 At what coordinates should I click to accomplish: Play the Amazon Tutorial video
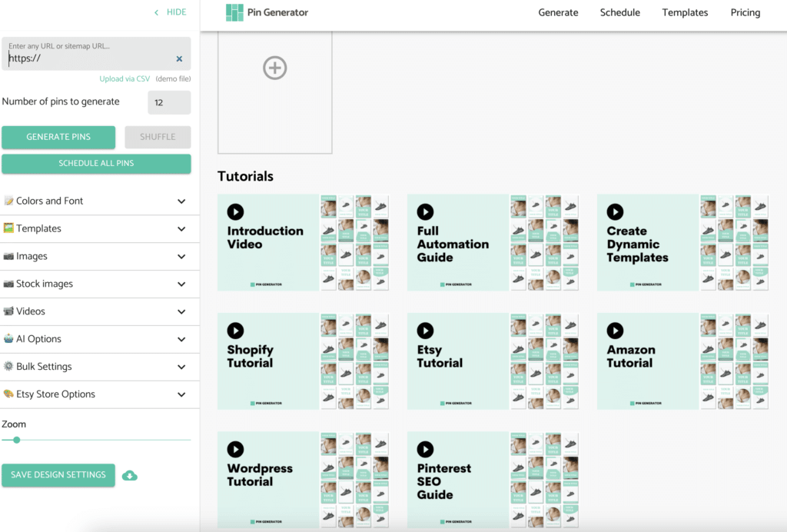pos(615,331)
